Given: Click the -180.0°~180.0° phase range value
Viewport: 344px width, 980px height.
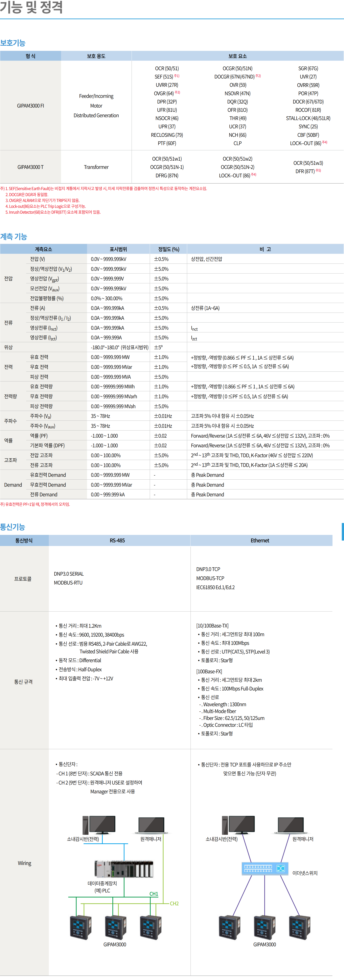Looking at the screenshot, I should coord(119,347).
